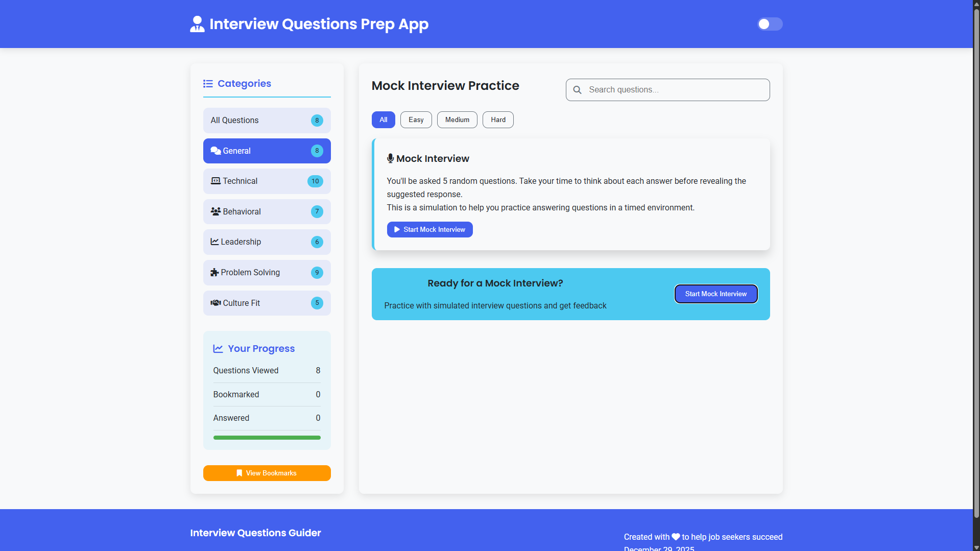Screen dimensions: 980x551
Task: Filter questions by Medium difficulty
Action: (457, 119)
